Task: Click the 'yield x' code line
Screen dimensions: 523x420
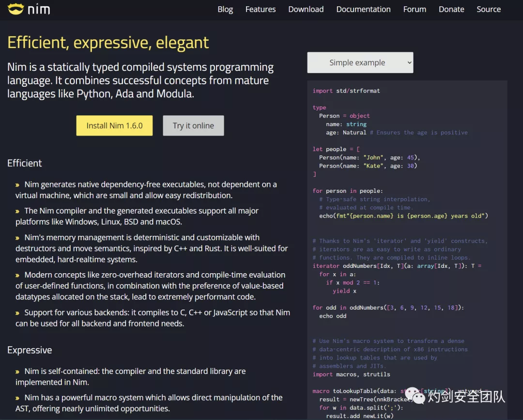Action: [345, 291]
